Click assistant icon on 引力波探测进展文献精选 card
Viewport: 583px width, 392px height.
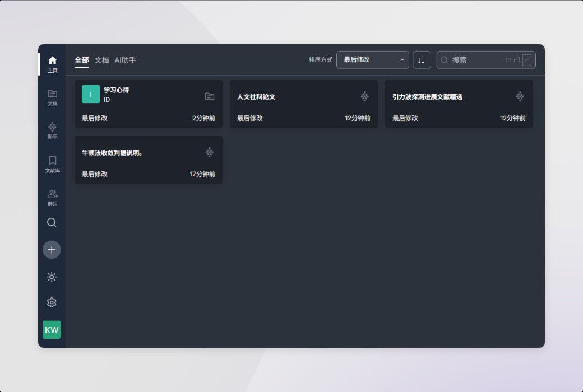pyautogui.click(x=520, y=97)
